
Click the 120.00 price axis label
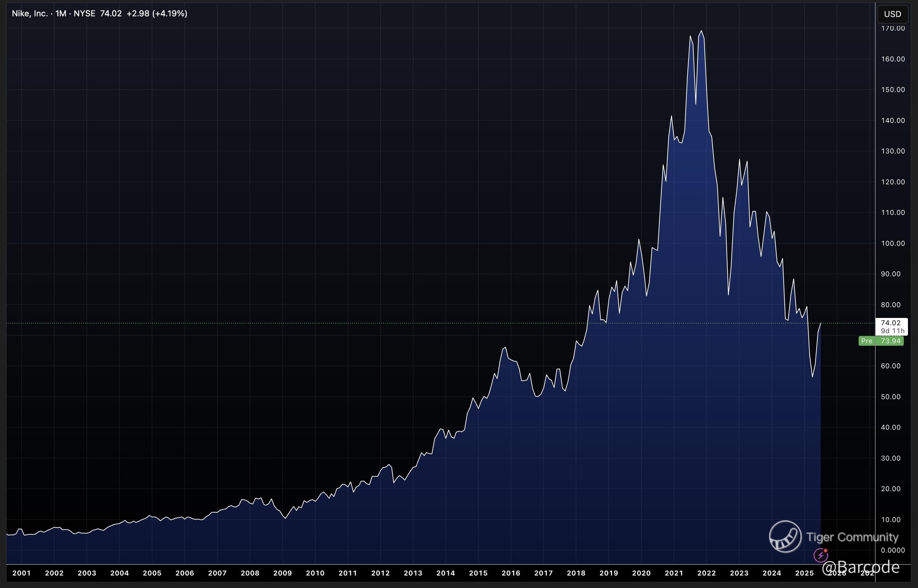click(x=893, y=182)
